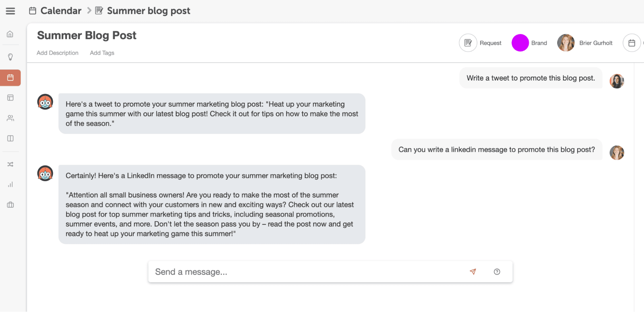Select the calendar sidebar icon
The width and height of the screenshot is (644, 312).
pos(10,78)
